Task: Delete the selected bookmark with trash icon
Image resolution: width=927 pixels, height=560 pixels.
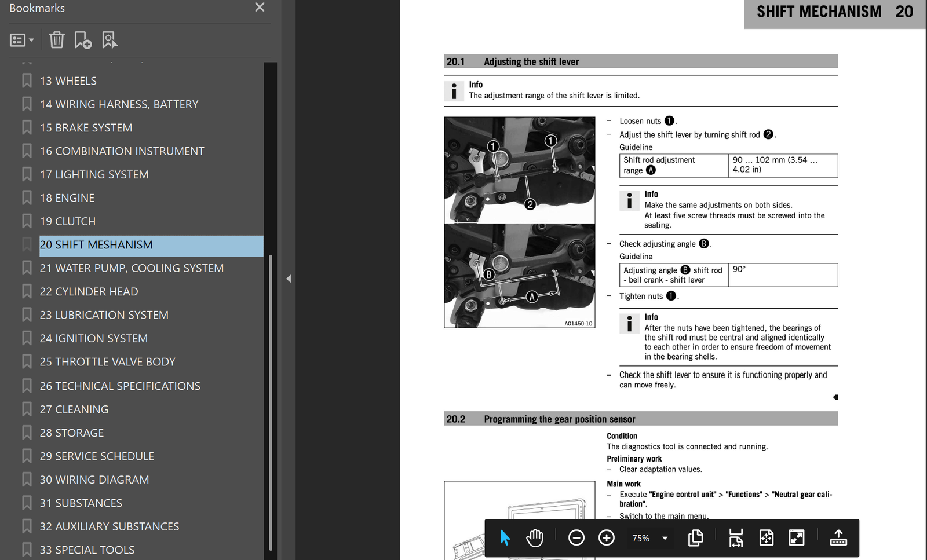Action: tap(57, 40)
